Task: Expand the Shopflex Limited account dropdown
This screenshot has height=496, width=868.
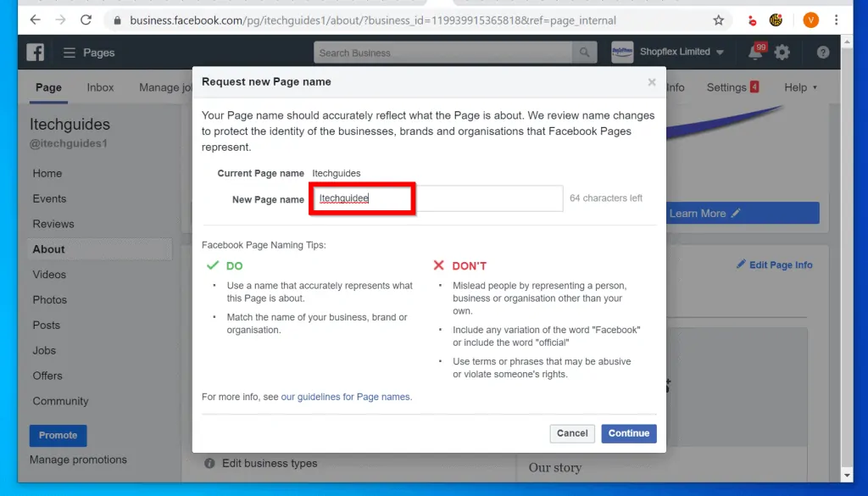Action: 720,53
